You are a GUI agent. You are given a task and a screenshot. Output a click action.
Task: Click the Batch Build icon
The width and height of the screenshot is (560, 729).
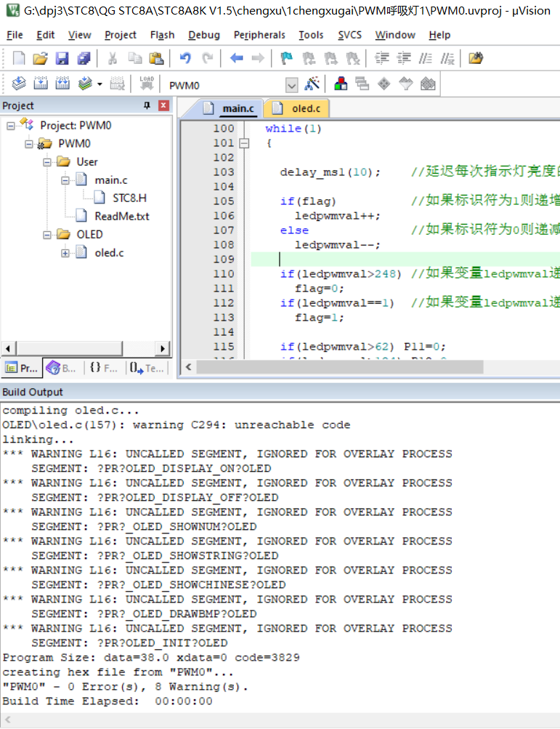click(85, 84)
